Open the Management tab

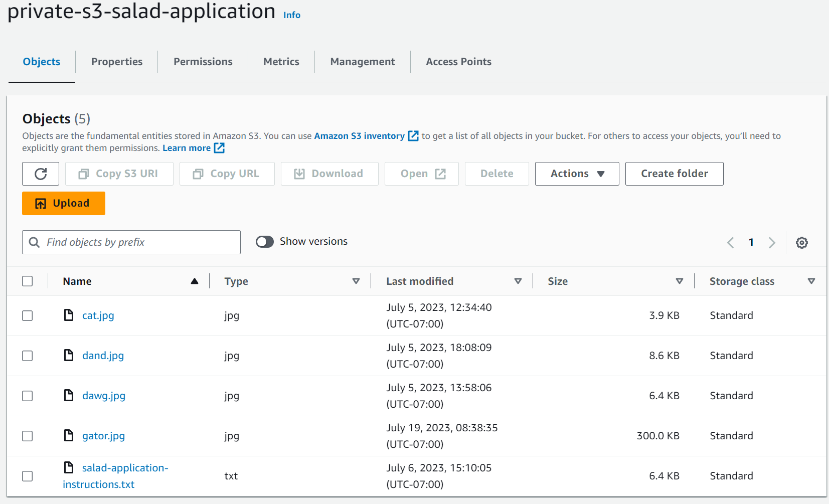coord(362,62)
